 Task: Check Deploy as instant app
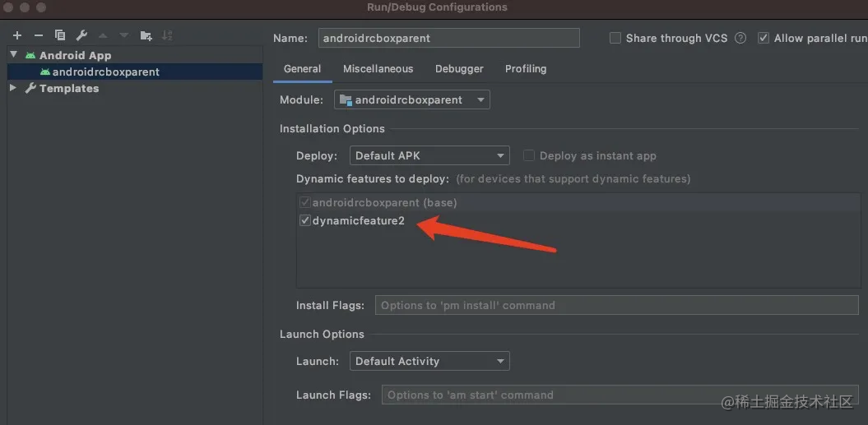pos(529,155)
